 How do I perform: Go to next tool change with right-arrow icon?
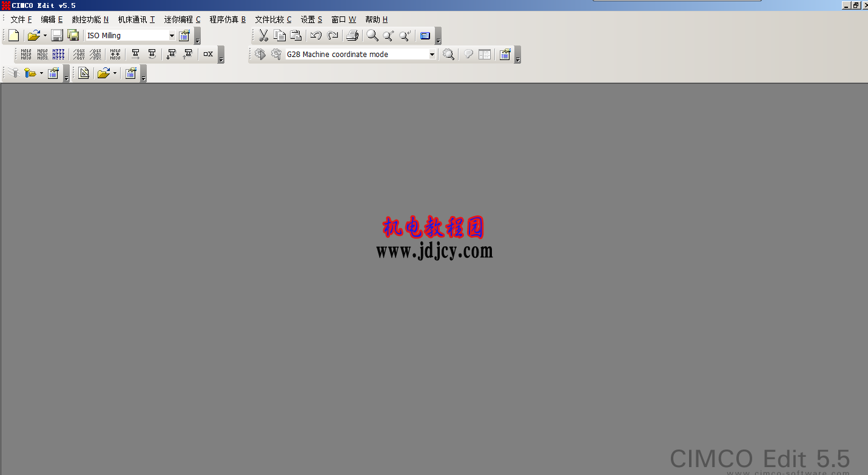pyautogui.click(x=136, y=55)
